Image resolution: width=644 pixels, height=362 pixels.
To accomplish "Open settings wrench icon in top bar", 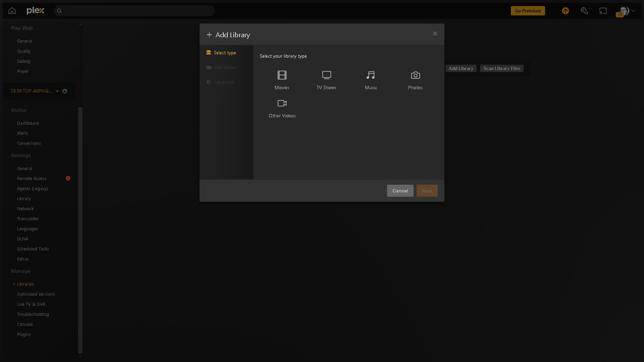I will point(584,11).
